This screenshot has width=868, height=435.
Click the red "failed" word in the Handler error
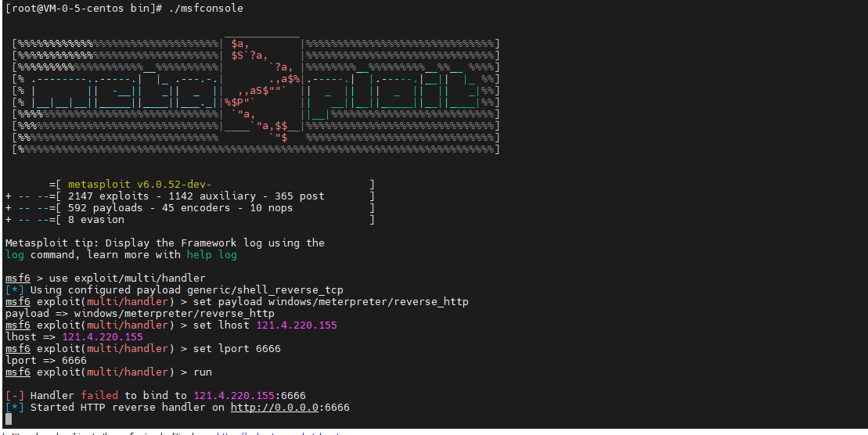pos(99,395)
